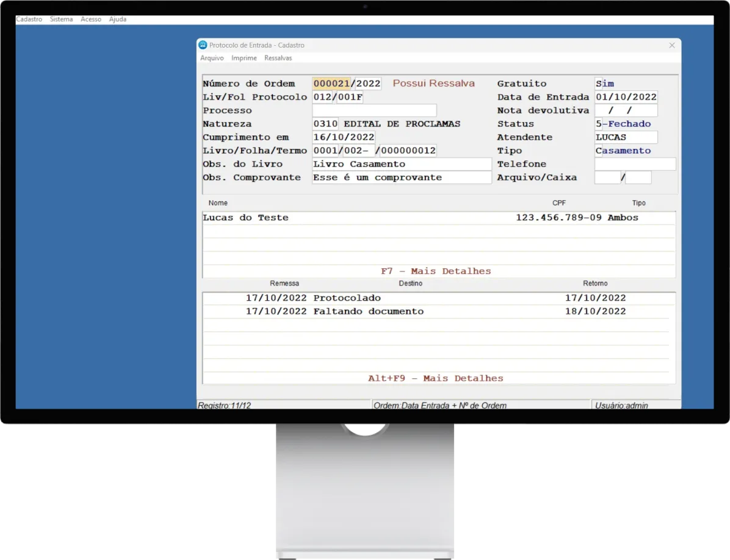
Task: Open the Imprime menu
Action: click(244, 58)
